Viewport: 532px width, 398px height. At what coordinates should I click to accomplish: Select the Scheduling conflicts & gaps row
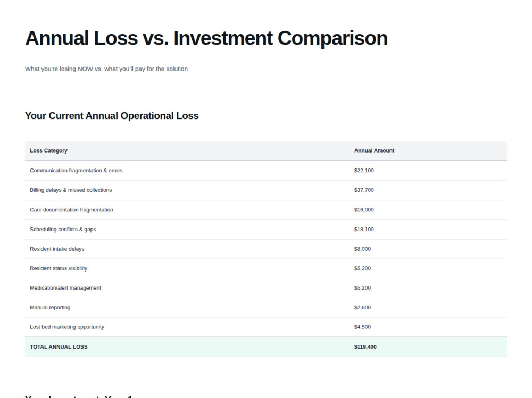pyautogui.click(x=266, y=230)
